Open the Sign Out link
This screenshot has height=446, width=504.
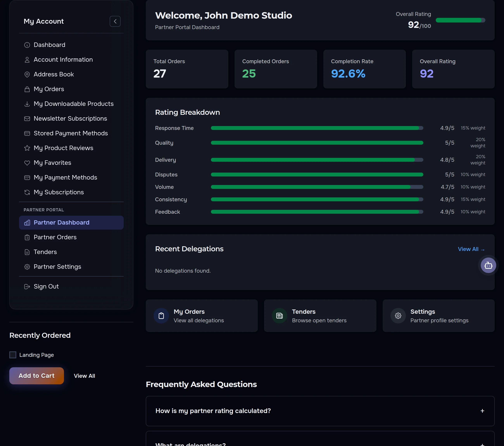71,286
